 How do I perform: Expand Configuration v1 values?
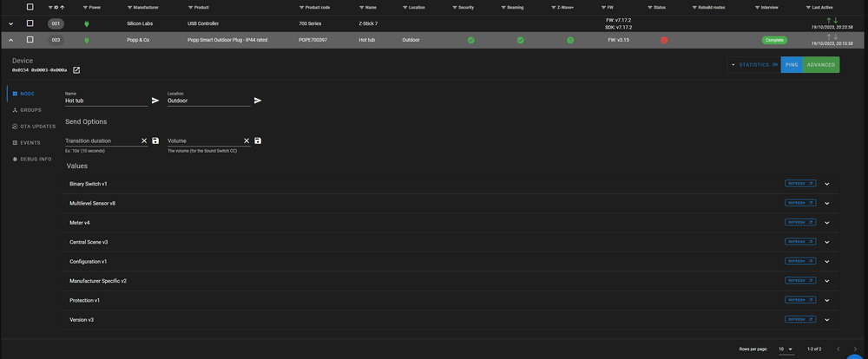pos(827,261)
